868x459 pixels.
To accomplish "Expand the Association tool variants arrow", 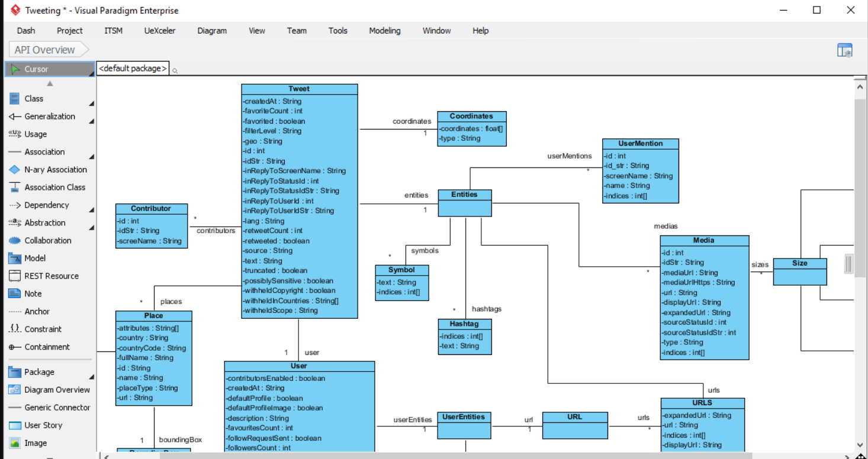I will pyautogui.click(x=91, y=157).
